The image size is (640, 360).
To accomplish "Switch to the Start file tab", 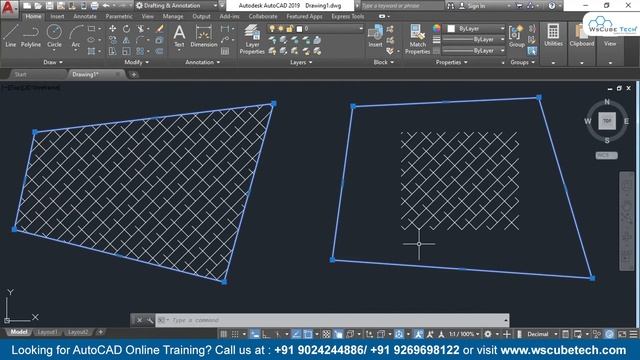I will (20, 74).
